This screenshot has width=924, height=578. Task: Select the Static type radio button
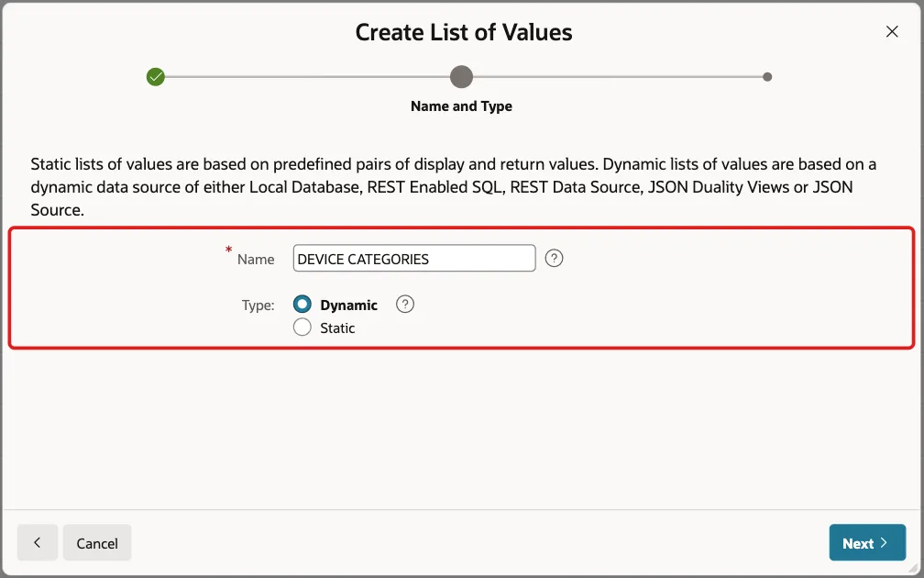tap(302, 327)
